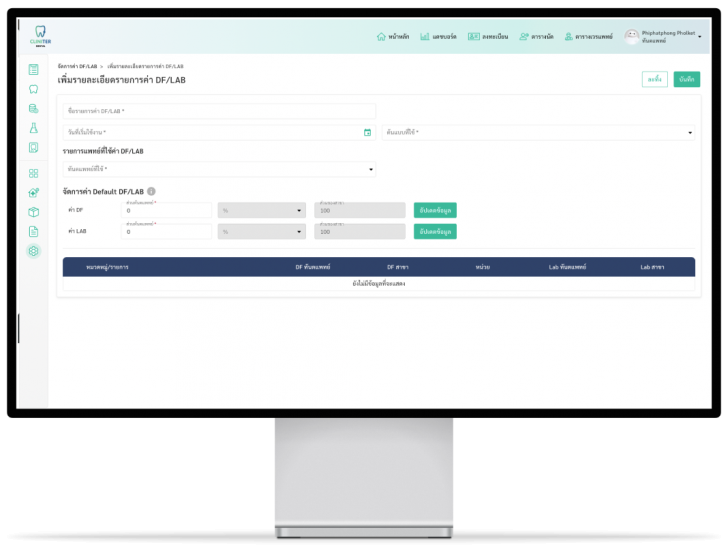The image size is (728, 551).
Task: Click the DF ทันตแพทย์ table column header
Action: (313, 267)
